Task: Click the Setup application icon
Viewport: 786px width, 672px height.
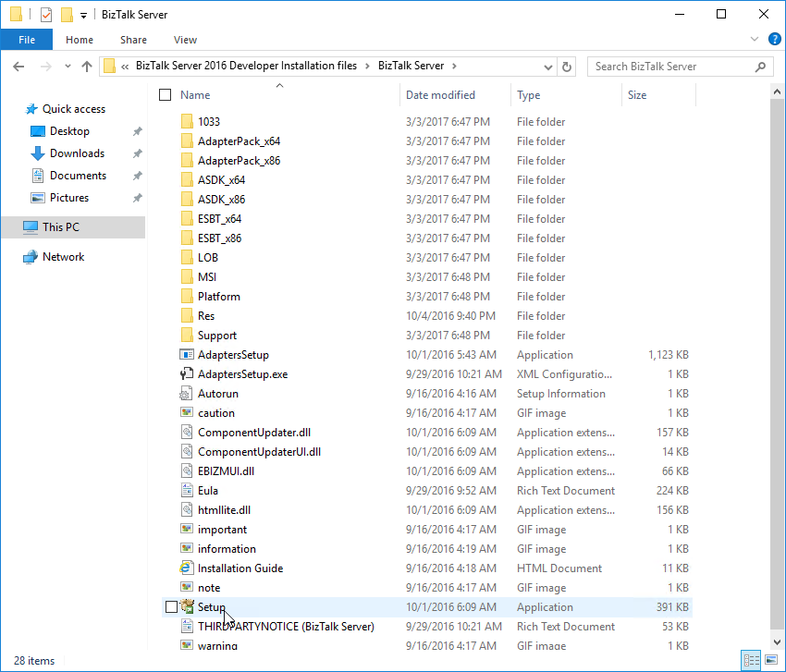Action: point(187,607)
